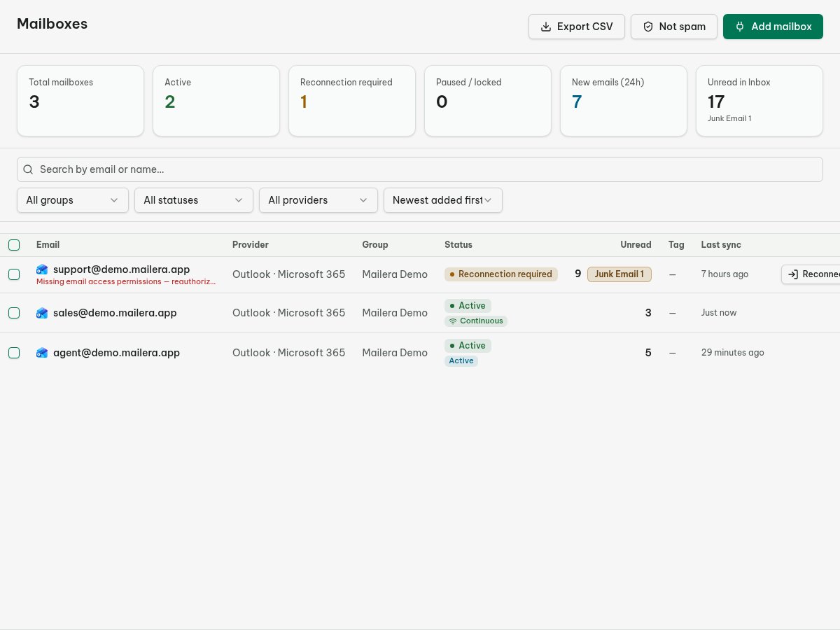Screen dimensions: 840x630
Task: Click the Unread column header
Action: [636, 245]
